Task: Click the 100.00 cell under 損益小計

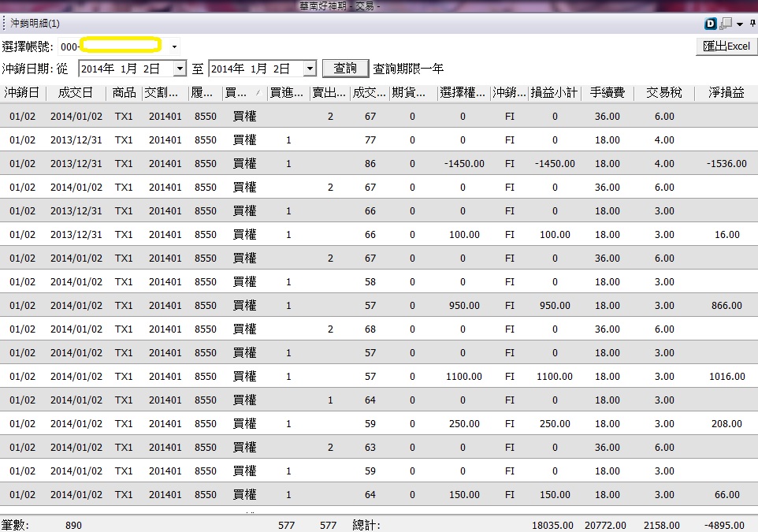Action: click(555, 235)
